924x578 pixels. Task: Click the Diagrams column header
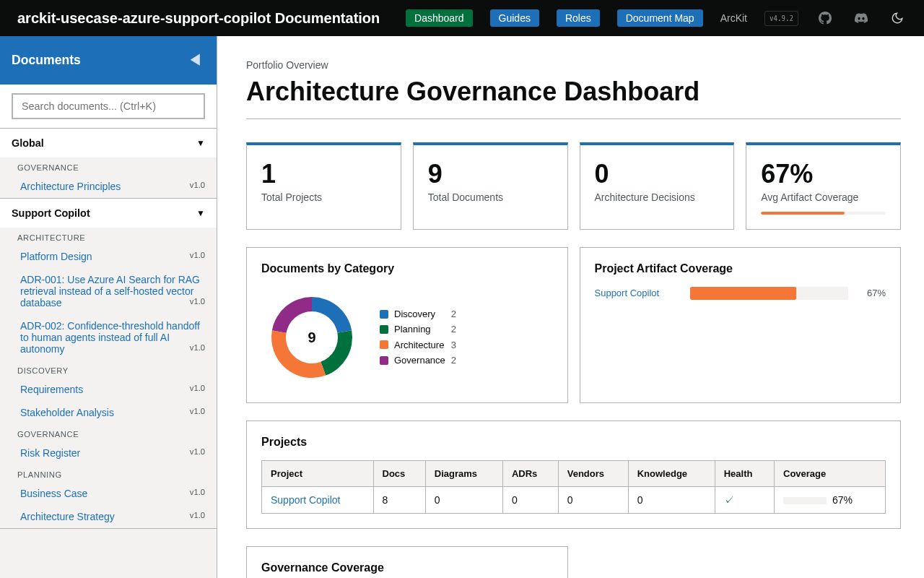pyautogui.click(x=464, y=474)
